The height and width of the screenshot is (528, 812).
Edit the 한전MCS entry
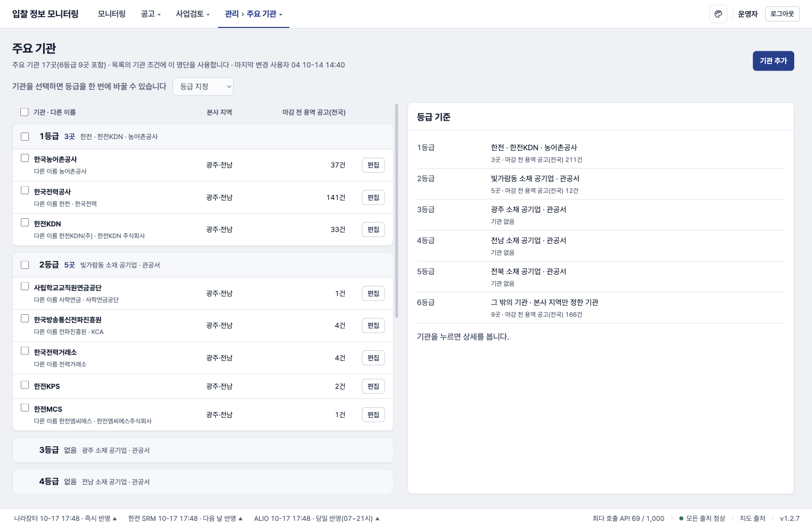point(374,415)
